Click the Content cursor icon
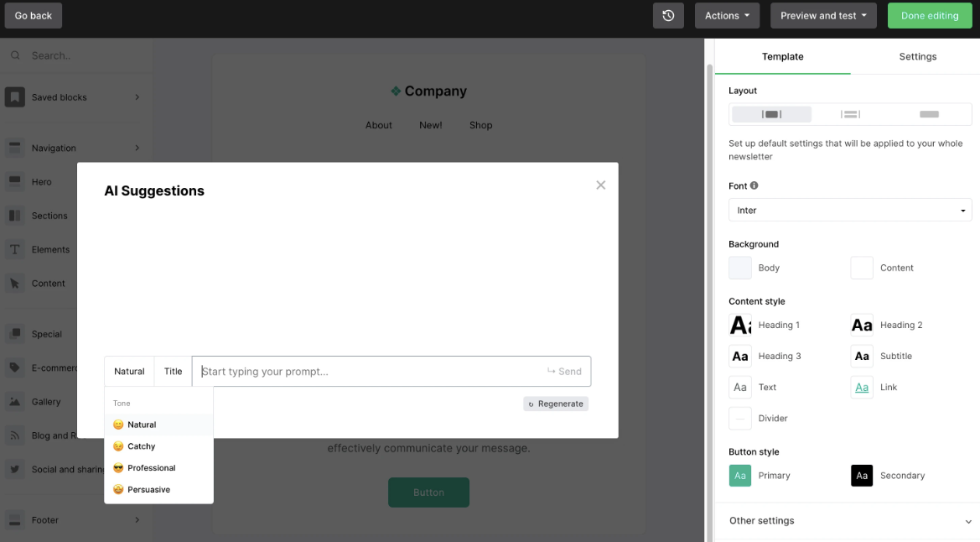 15,283
